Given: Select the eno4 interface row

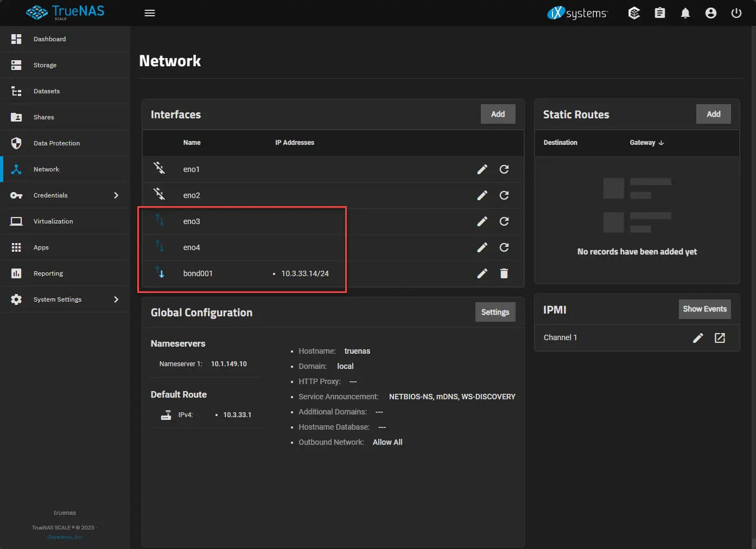Looking at the screenshot, I should [192, 247].
